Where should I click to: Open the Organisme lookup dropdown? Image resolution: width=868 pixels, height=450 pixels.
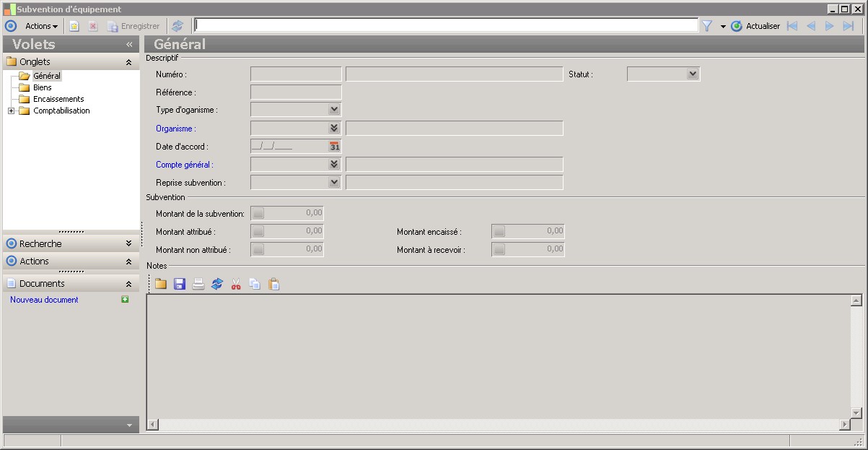point(334,128)
